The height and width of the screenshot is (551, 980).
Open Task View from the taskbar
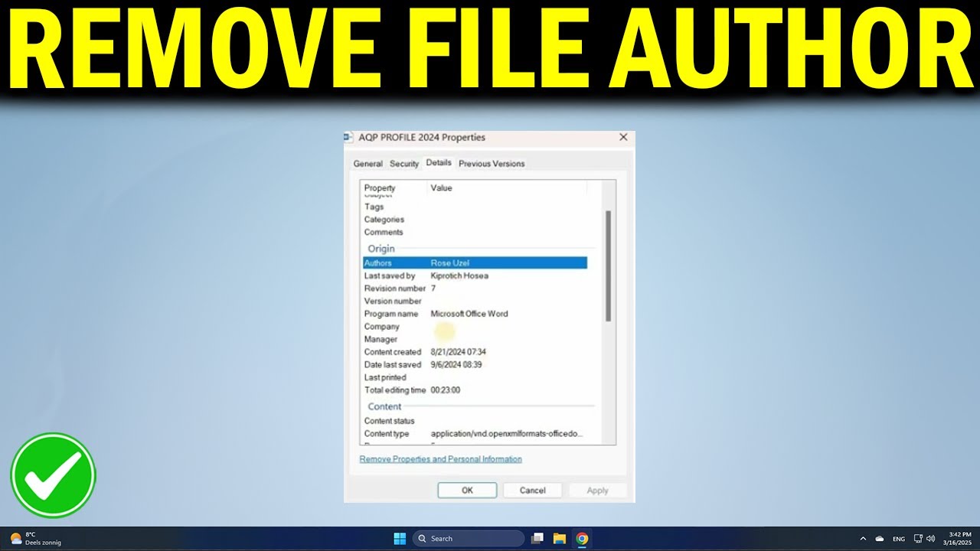click(x=537, y=539)
